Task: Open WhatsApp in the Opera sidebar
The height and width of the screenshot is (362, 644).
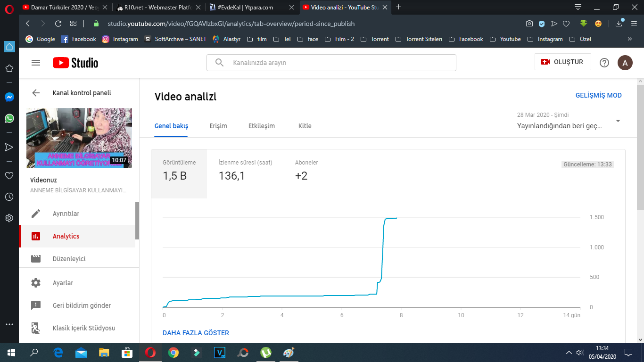Action: pos(9,118)
